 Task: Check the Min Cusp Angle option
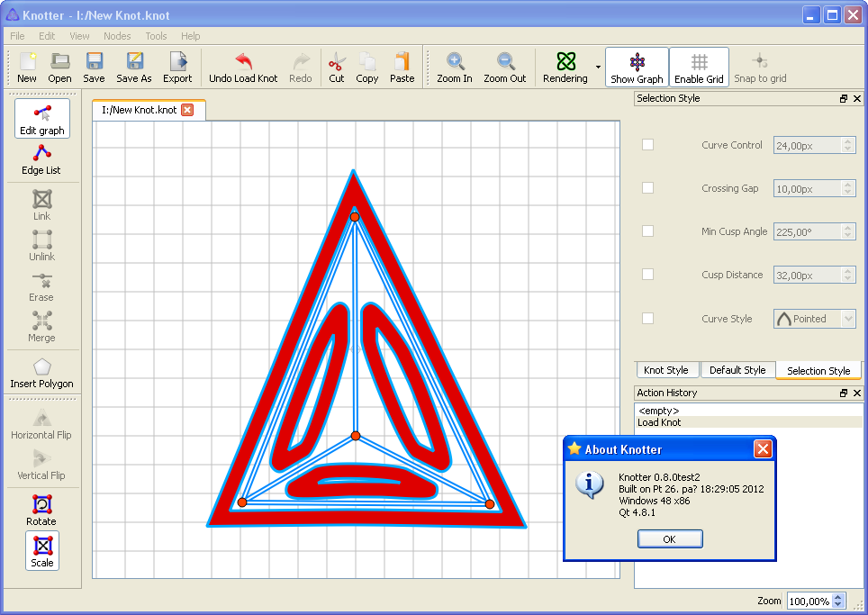647,231
